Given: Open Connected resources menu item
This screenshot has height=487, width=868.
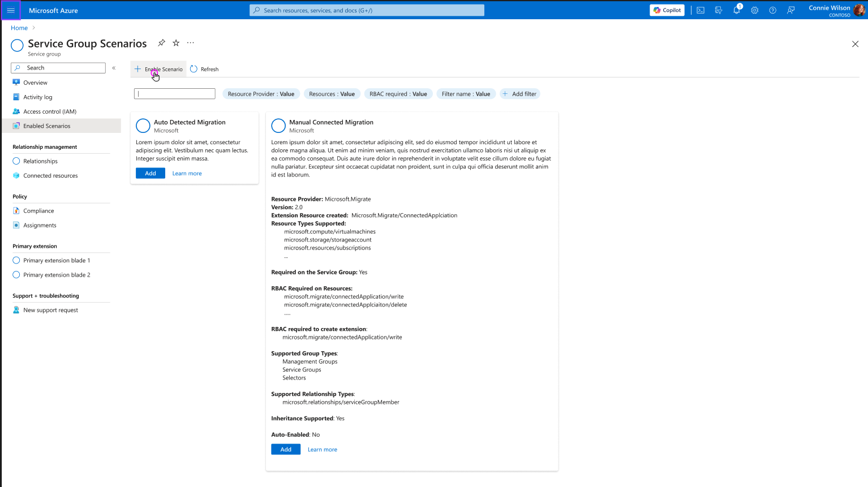Looking at the screenshot, I should pyautogui.click(x=50, y=175).
